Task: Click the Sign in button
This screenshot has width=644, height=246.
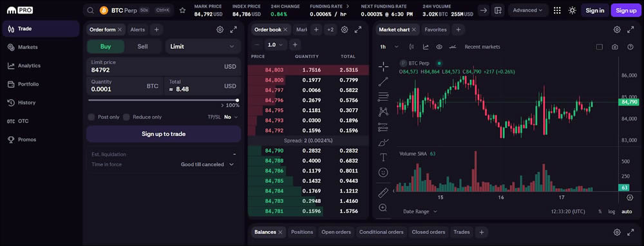Action: coord(594,10)
